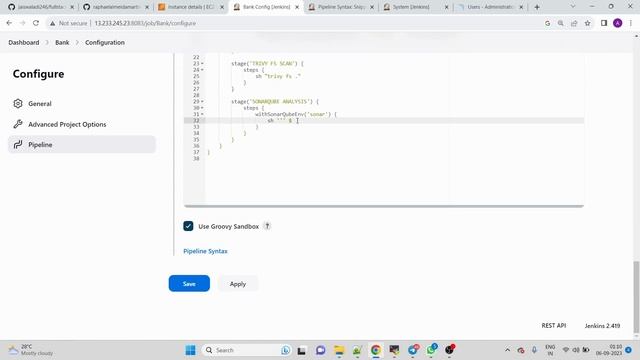Collapse code fold at line 30
The image size is (640, 360).
(x=202, y=108)
